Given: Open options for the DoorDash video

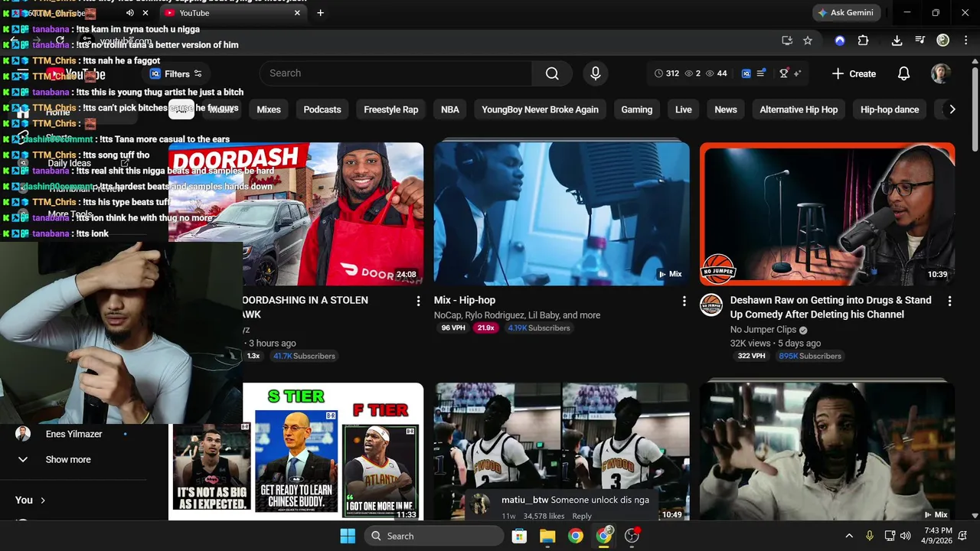Looking at the screenshot, I should point(418,302).
